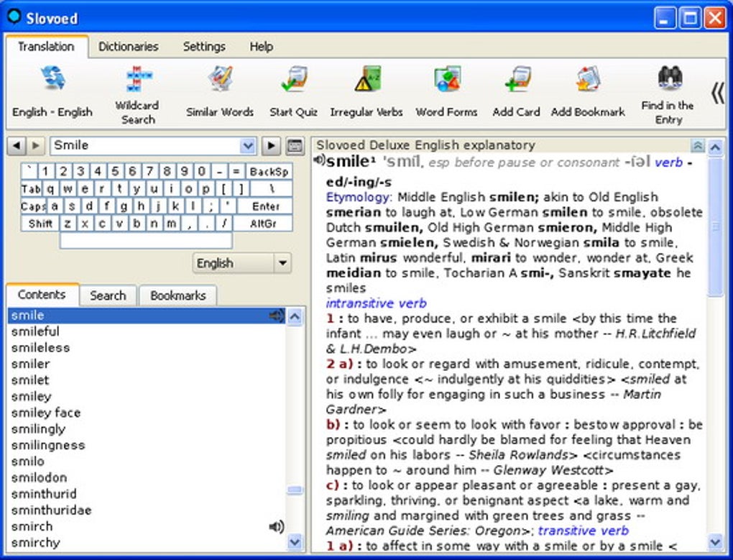Toggle AltGr virtual key
Viewport: 733px width, 560px height.
263,224
